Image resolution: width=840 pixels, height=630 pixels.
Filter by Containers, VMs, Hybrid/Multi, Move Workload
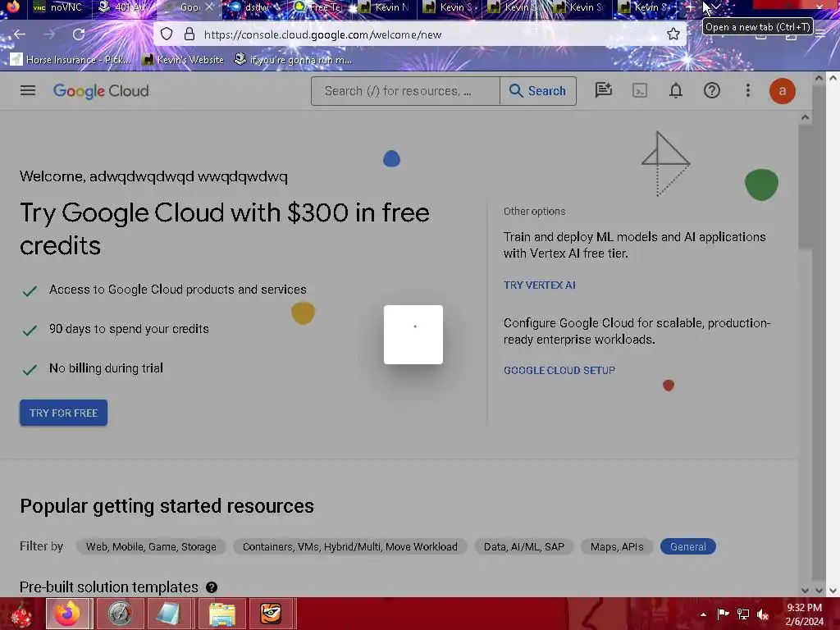click(x=349, y=546)
